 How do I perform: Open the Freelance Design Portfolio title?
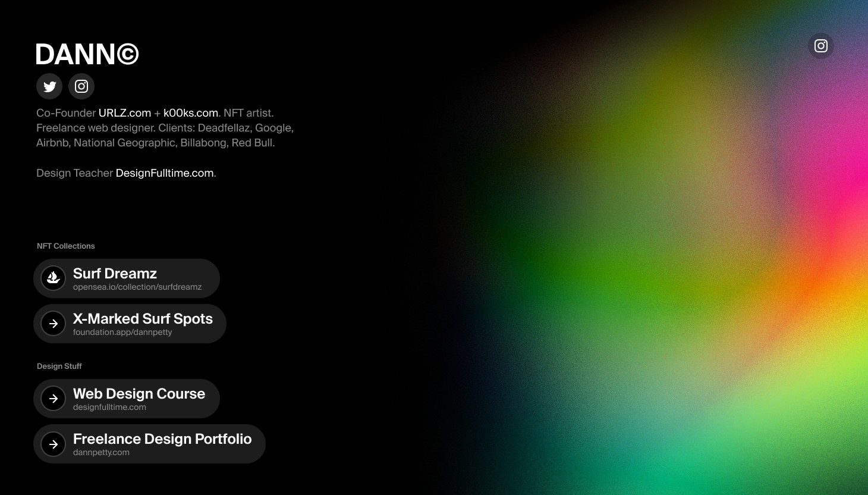click(x=162, y=439)
